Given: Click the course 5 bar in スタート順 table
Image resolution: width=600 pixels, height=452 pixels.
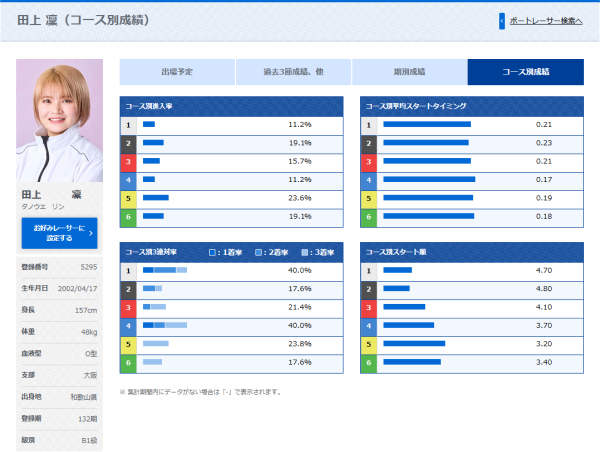Looking at the screenshot, I should coord(414,344).
